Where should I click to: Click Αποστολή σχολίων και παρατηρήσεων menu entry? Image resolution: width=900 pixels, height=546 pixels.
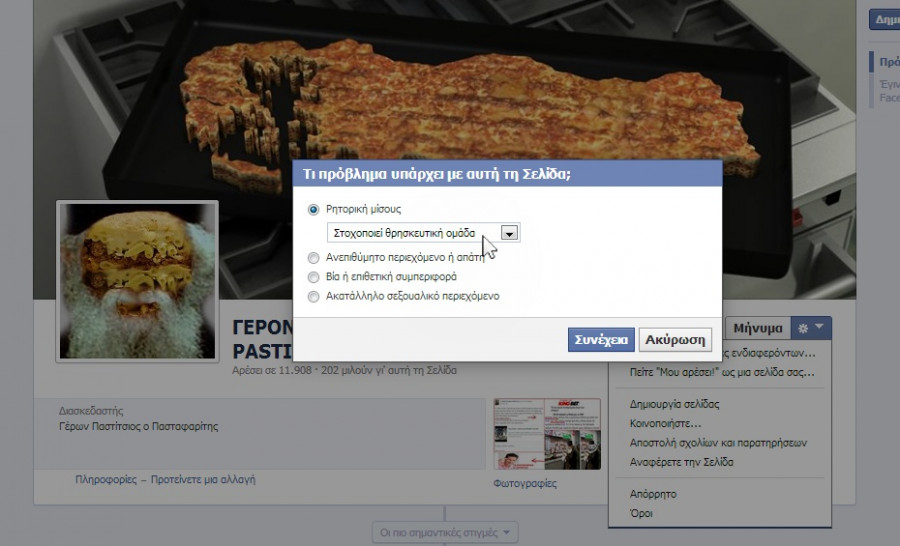(x=718, y=442)
